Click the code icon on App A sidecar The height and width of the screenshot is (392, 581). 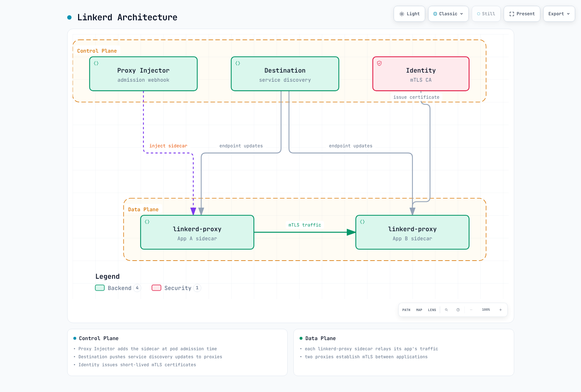point(147,222)
